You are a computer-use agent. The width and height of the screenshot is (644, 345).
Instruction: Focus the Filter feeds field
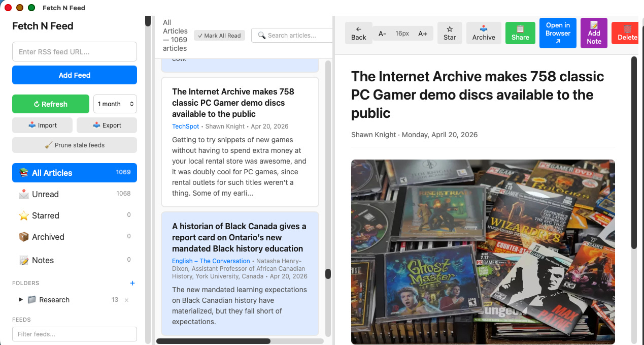point(75,334)
